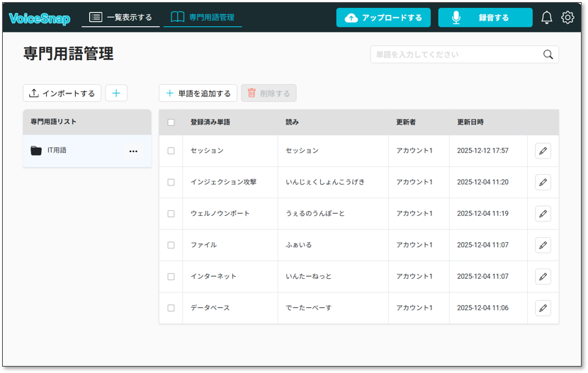Toggle the select-all checkbox in the table header
The width and height of the screenshot is (588, 373).
click(171, 122)
